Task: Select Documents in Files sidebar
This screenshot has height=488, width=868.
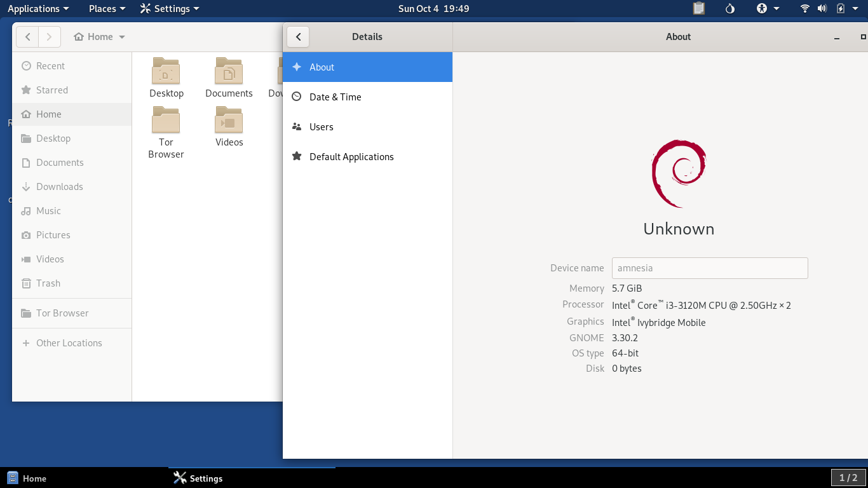Action: pyautogui.click(x=72, y=163)
